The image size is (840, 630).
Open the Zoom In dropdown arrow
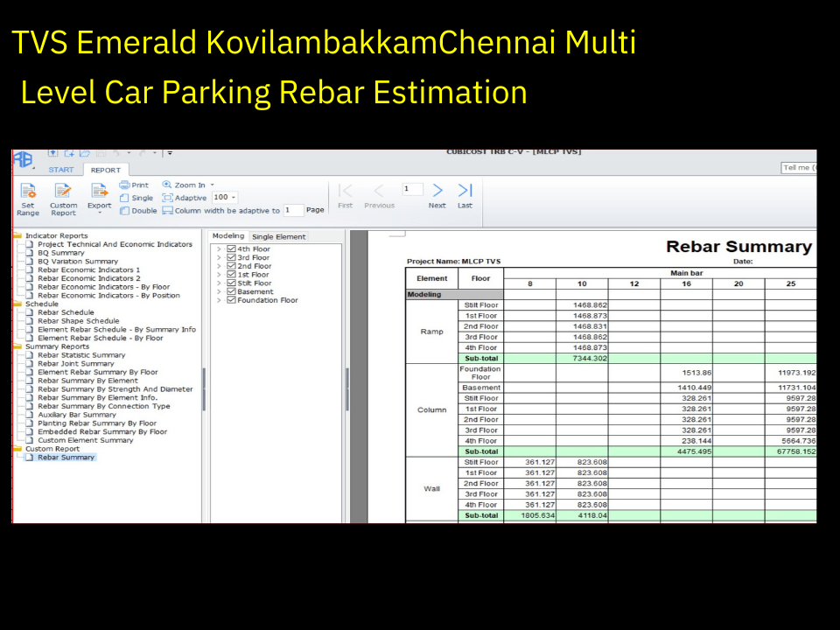[212, 185]
